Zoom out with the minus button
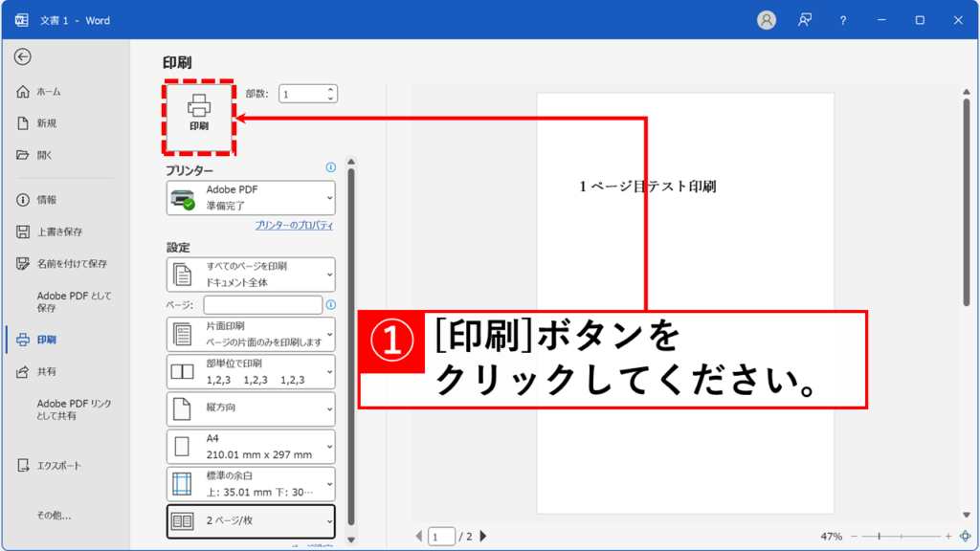Image resolution: width=980 pixels, height=551 pixels. coord(854,536)
